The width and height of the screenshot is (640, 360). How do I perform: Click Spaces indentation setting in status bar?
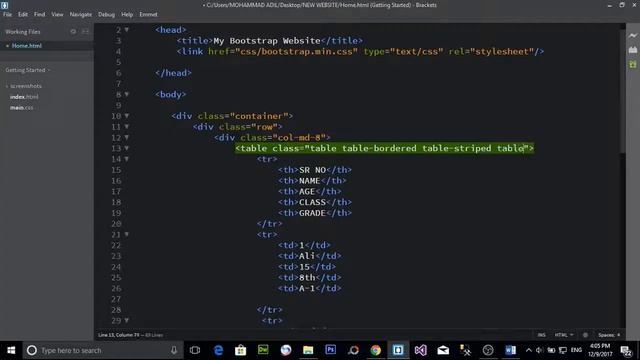[x=609, y=335]
